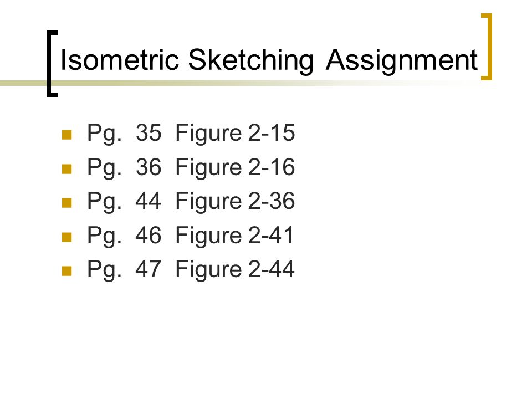Click the text Figure 2-41
Viewport: 532px width, 399px height.
pos(234,235)
